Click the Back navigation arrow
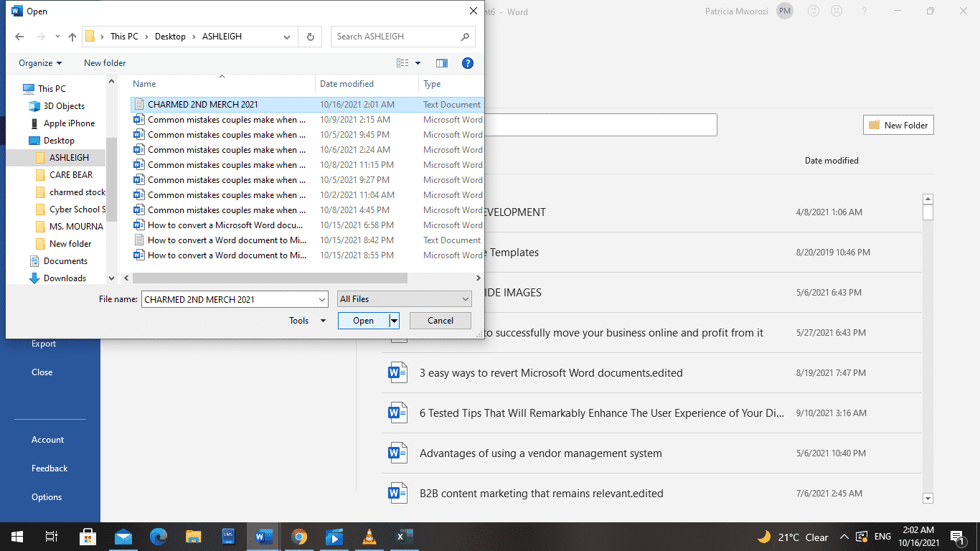The height and width of the screenshot is (551, 980). [x=19, y=37]
